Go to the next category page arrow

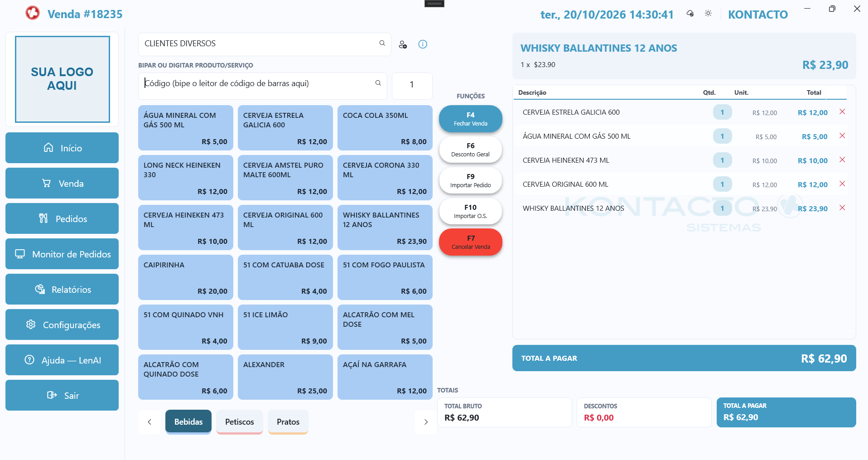(x=426, y=422)
